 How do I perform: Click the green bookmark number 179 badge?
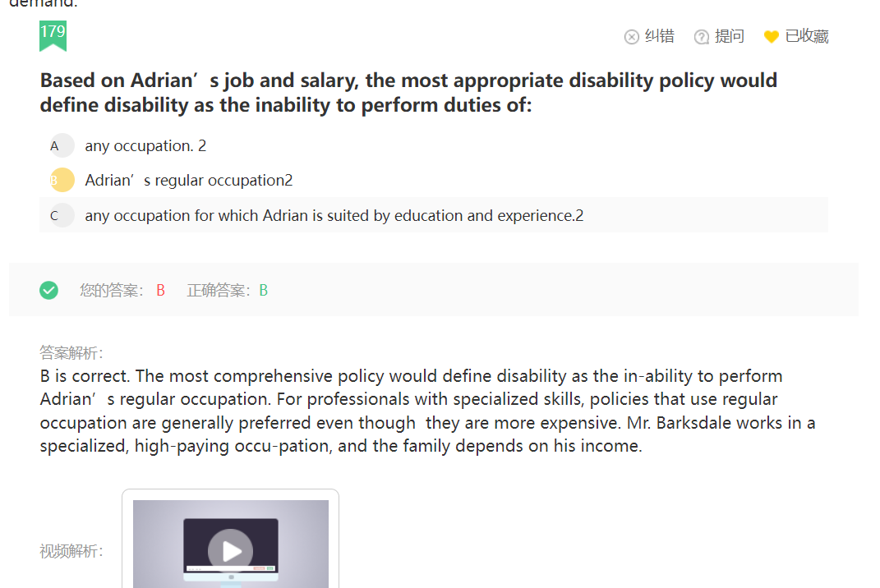pos(53,36)
